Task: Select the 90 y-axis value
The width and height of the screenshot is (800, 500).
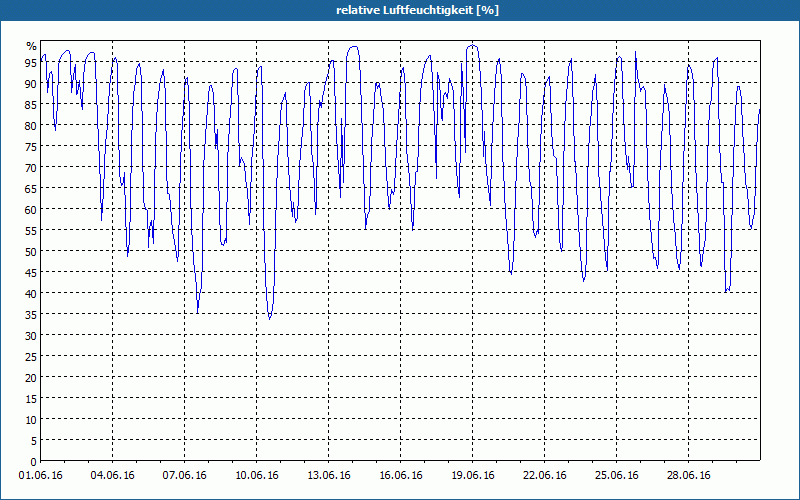Action: click(x=31, y=83)
